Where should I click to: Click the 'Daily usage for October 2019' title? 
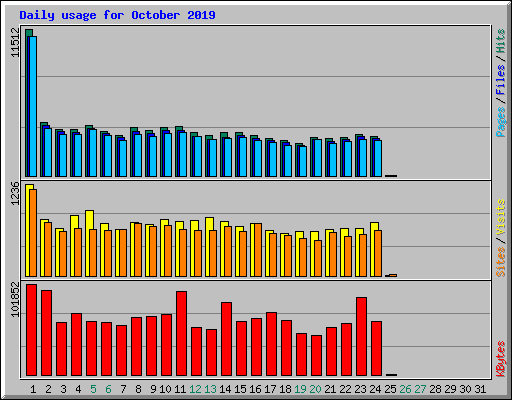(x=117, y=15)
